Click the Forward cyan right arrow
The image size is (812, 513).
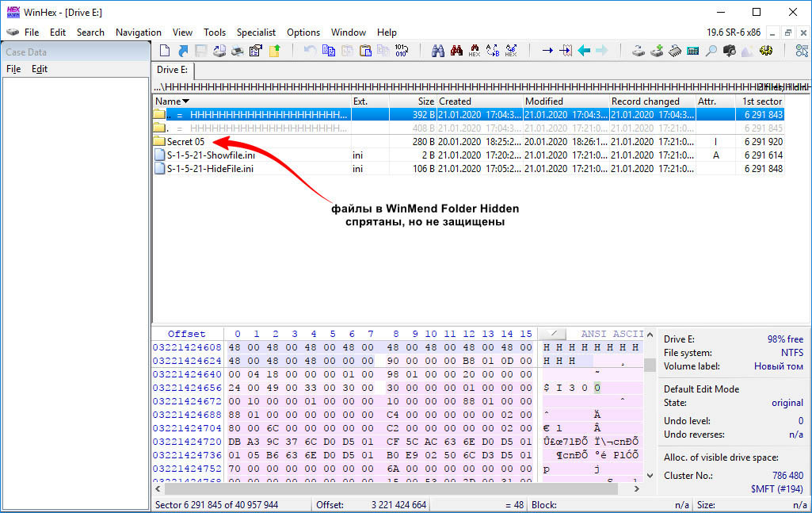tap(602, 50)
